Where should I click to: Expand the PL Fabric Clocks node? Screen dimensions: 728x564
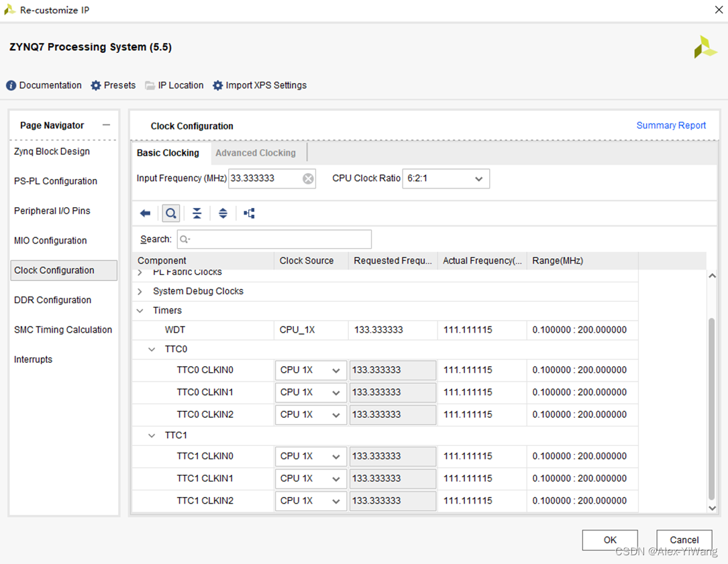(x=140, y=272)
